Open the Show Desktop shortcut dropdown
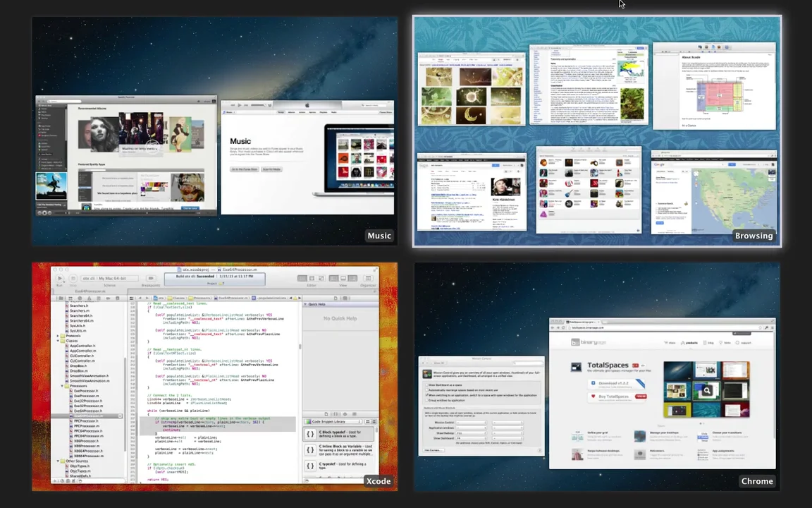Viewport: 812px width, 508px height. [472, 433]
